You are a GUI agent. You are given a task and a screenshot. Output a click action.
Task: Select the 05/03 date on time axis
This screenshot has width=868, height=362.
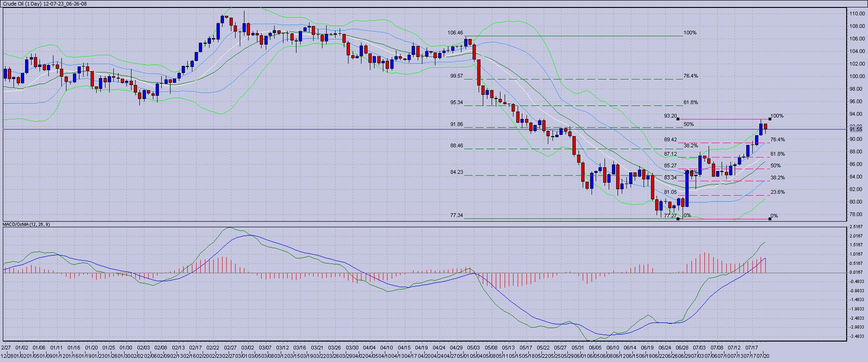click(x=473, y=348)
